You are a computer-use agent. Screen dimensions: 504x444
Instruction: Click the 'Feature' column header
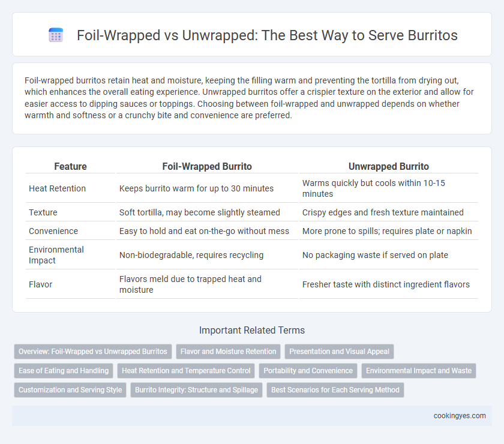click(70, 166)
